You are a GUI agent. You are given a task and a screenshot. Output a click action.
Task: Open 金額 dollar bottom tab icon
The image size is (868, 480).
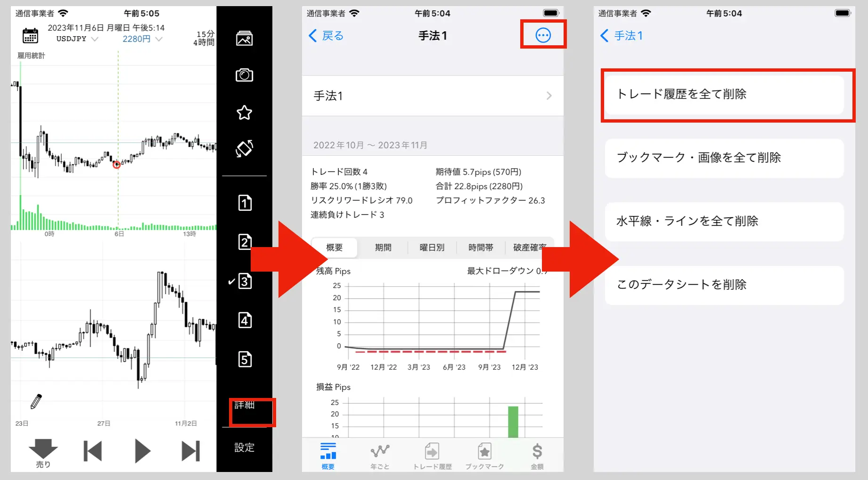[537, 456]
